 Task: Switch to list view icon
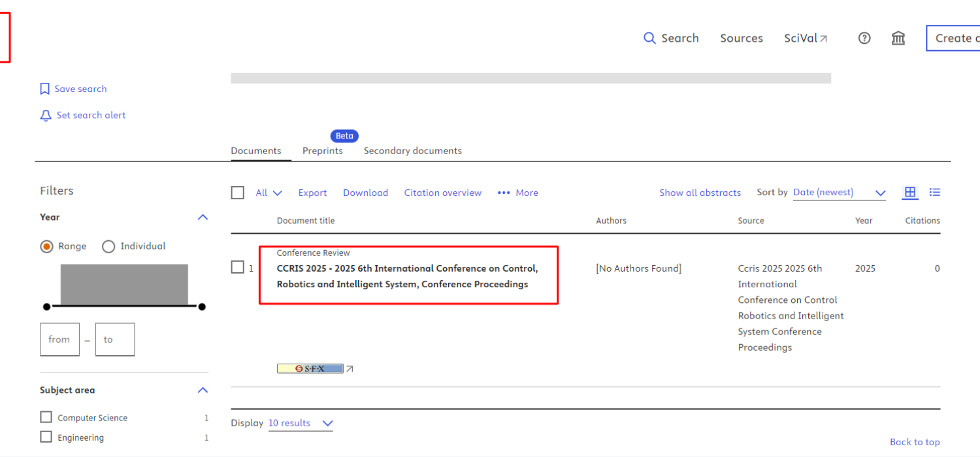(x=935, y=192)
